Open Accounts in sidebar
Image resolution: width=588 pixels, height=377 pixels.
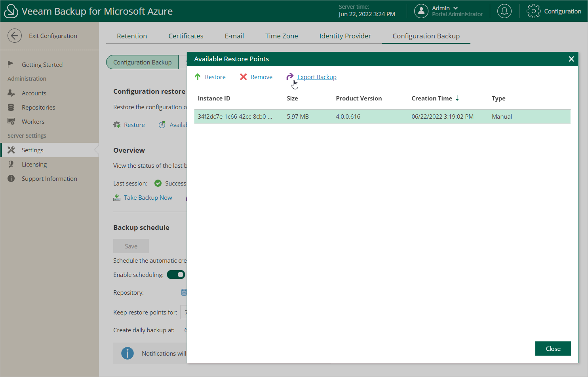click(x=34, y=93)
